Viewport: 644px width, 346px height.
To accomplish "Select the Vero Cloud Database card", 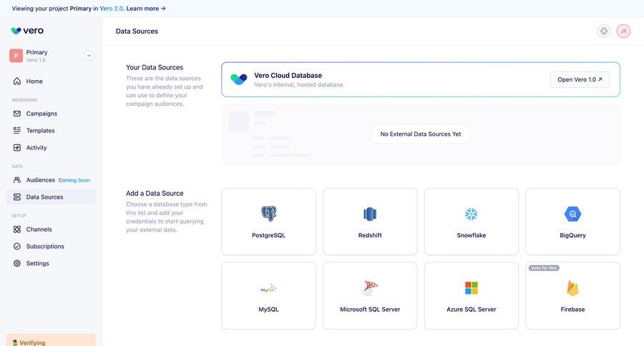I will tap(386, 79).
